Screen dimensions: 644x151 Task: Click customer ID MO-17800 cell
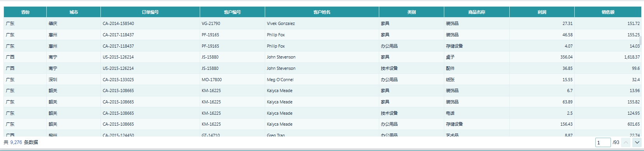(x=232, y=80)
